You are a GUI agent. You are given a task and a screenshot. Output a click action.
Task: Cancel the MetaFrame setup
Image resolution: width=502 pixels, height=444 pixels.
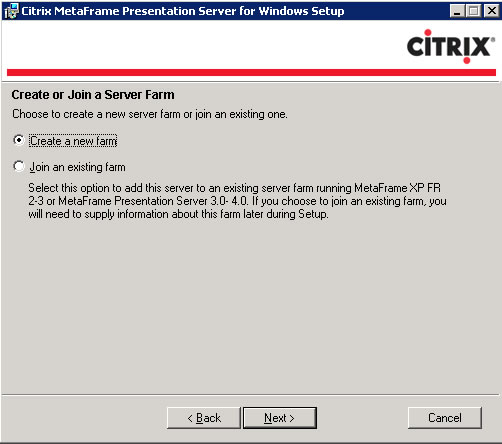(445, 418)
